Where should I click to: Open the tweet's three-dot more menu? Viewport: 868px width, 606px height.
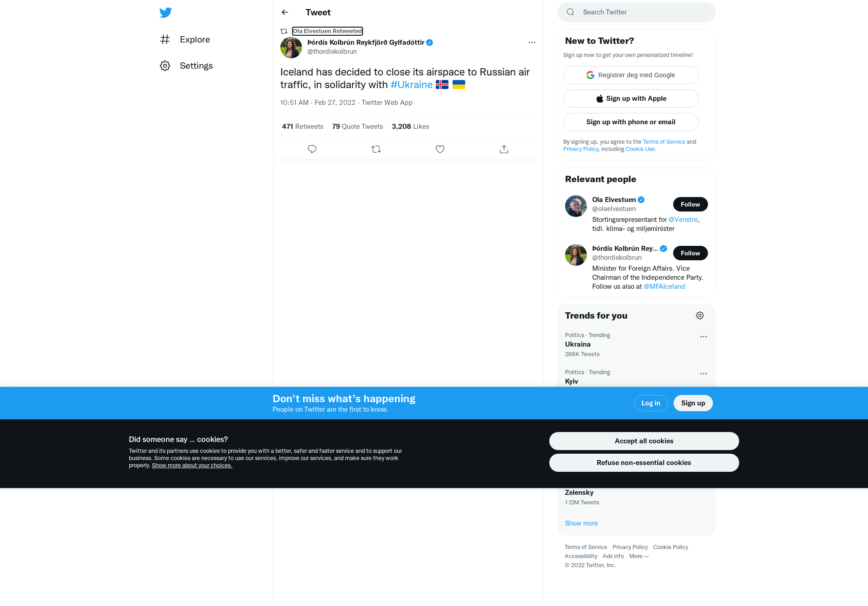(532, 42)
